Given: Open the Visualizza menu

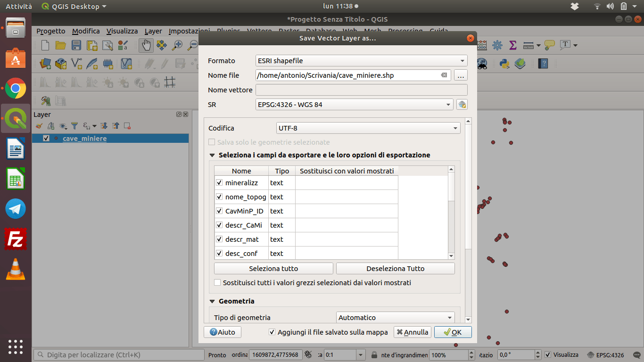Looking at the screenshot, I should click(x=122, y=31).
